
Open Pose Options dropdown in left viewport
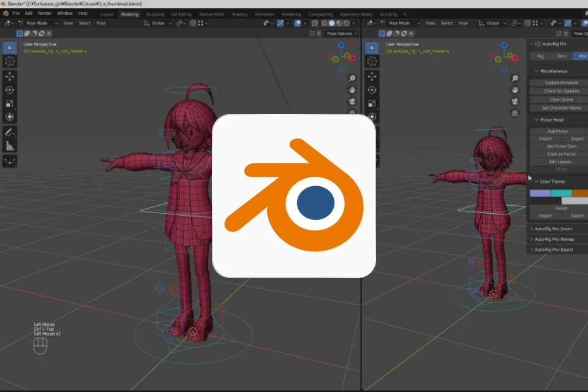click(341, 34)
